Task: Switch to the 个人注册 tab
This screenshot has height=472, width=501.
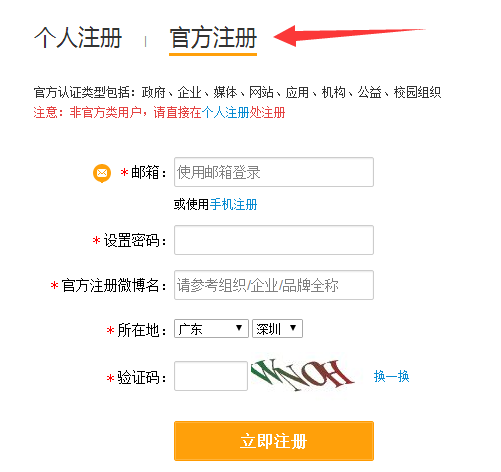Action: pyautogui.click(x=78, y=38)
